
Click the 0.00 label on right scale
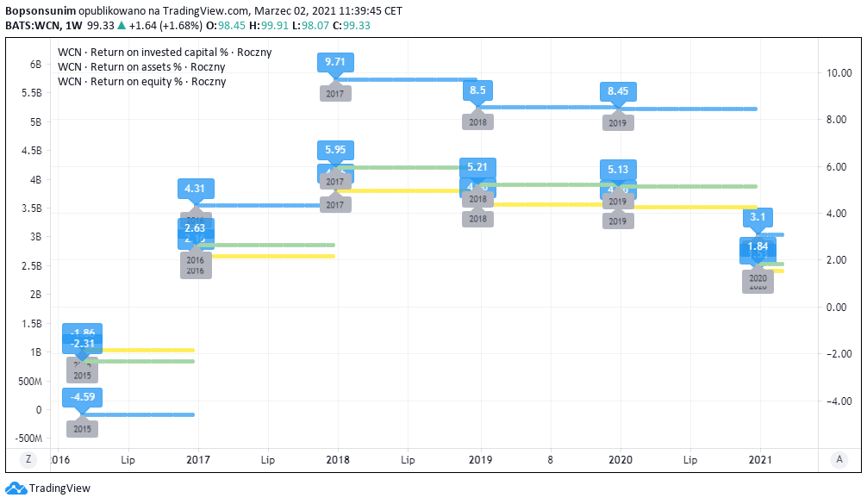click(839, 308)
